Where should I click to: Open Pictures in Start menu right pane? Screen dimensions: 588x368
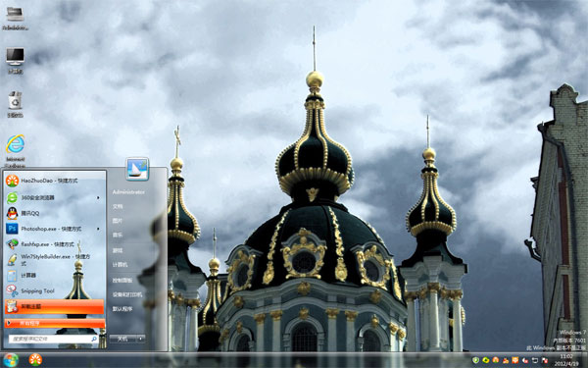click(118, 221)
